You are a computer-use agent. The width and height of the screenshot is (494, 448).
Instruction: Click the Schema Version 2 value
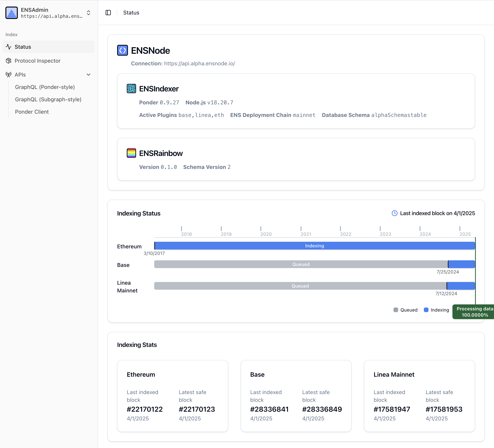(229, 167)
